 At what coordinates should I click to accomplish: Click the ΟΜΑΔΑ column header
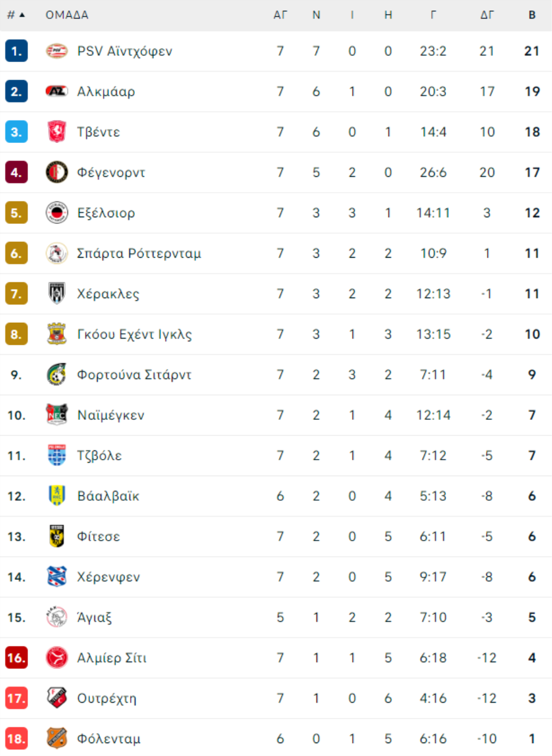67,15
